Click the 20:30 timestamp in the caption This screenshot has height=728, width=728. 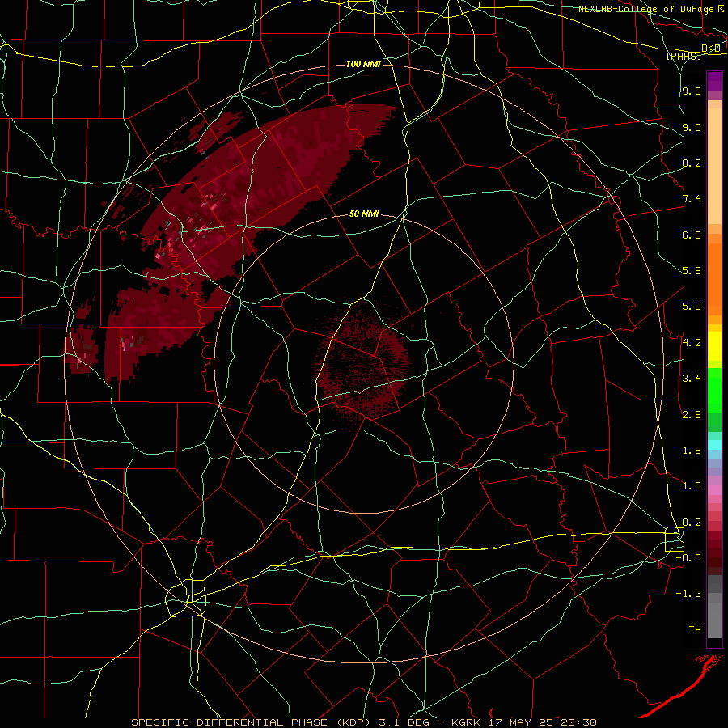point(578,722)
